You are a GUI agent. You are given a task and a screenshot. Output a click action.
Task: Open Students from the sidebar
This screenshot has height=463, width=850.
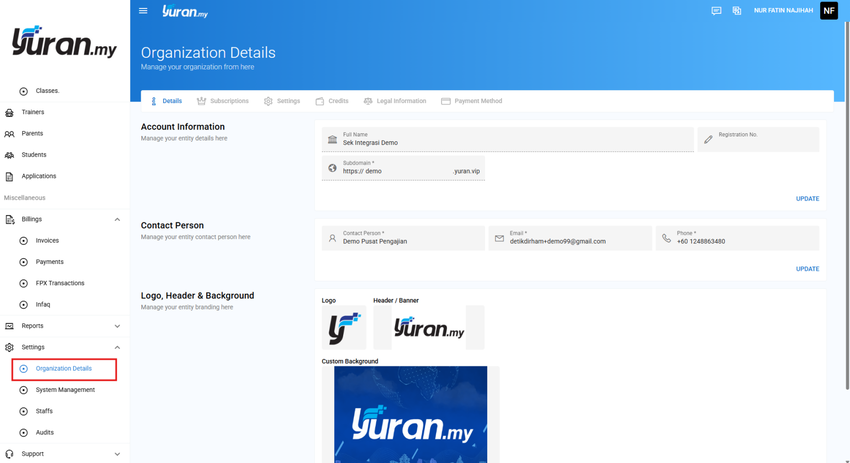click(x=34, y=155)
